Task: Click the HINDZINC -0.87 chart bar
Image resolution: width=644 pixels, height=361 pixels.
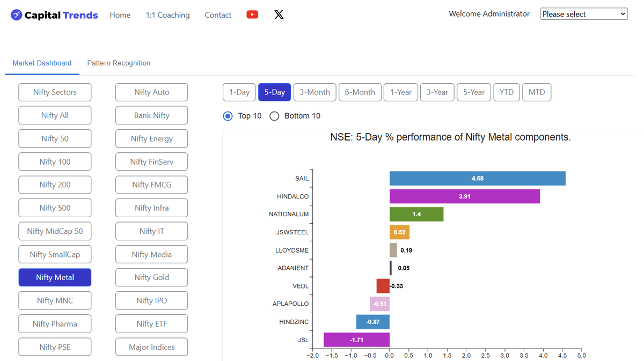Action: [x=373, y=322]
